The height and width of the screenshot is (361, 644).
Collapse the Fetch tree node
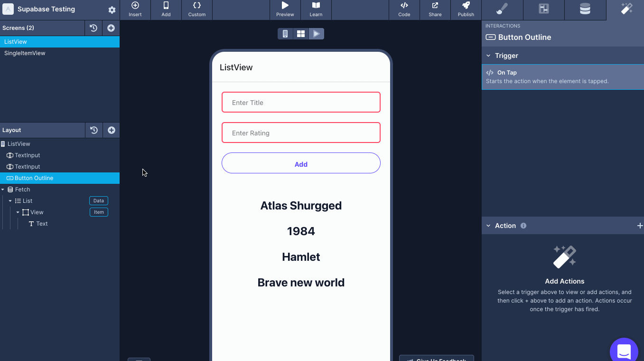click(x=3, y=190)
